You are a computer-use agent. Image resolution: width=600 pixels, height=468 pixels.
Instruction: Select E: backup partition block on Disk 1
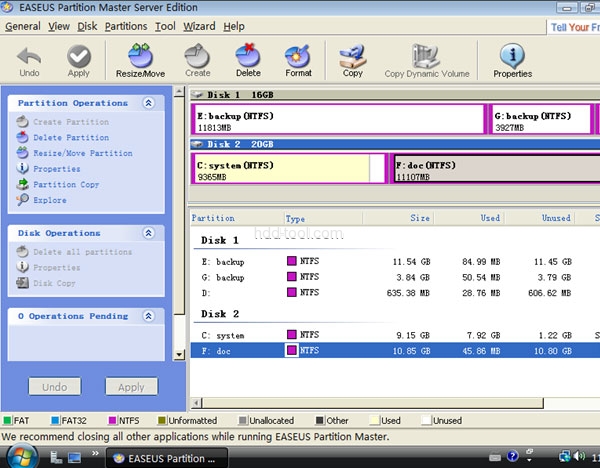point(339,119)
